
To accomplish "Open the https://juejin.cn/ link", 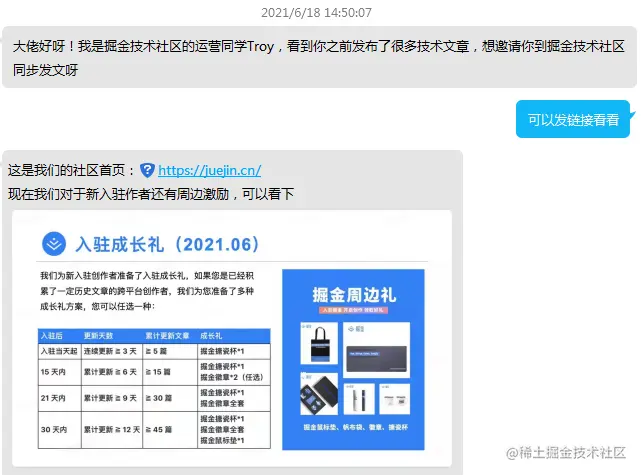I will (209, 170).
